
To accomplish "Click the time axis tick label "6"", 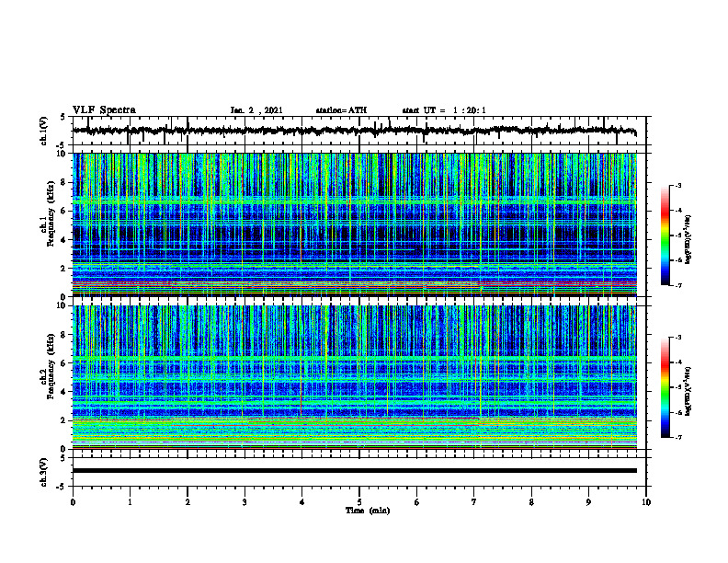I will pos(417,502).
